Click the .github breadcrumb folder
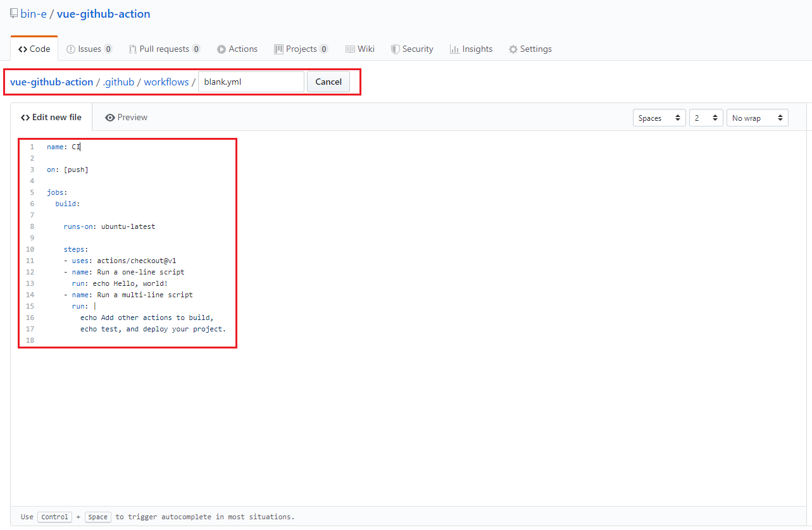812x530 pixels. pos(119,82)
